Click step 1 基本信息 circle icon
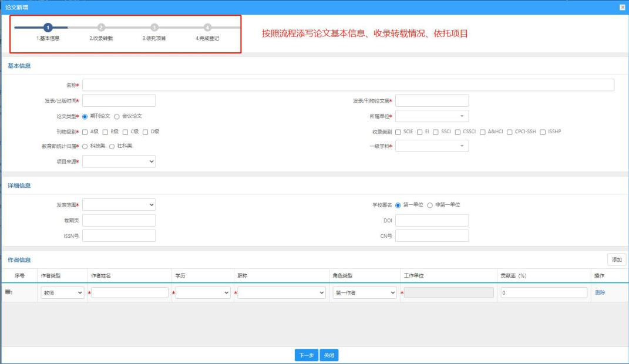This screenshot has height=364, width=629. (48, 27)
